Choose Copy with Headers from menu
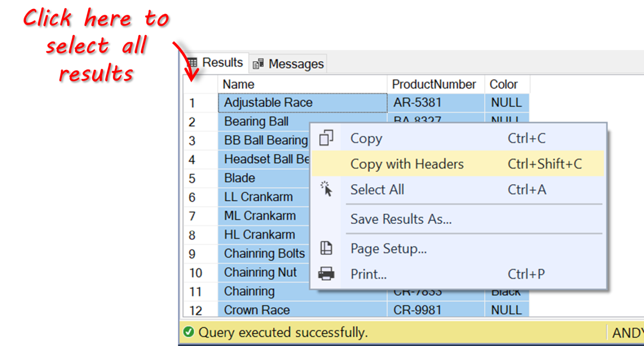This screenshot has width=644, height=346. (x=407, y=164)
